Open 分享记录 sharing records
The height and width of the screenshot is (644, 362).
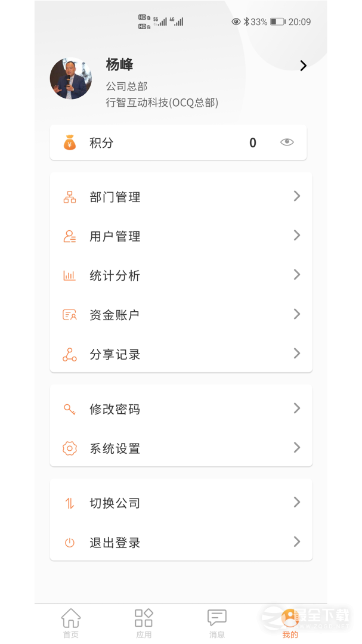(x=115, y=354)
